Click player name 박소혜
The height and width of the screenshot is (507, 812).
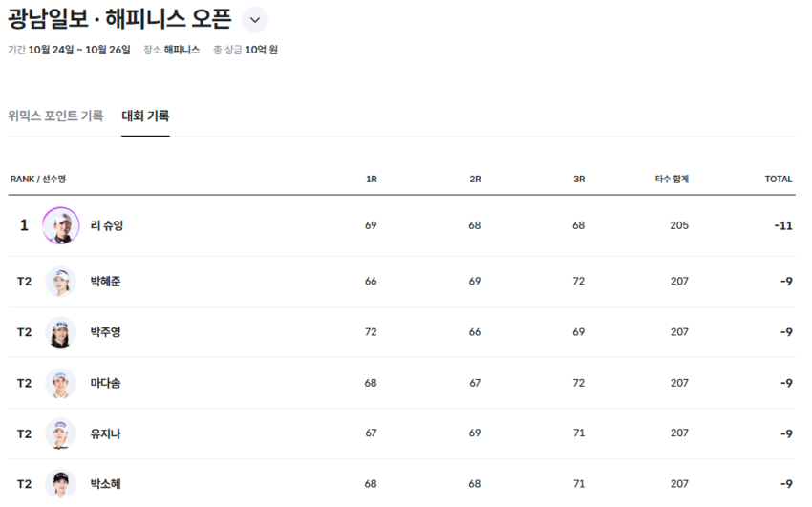[105, 484]
